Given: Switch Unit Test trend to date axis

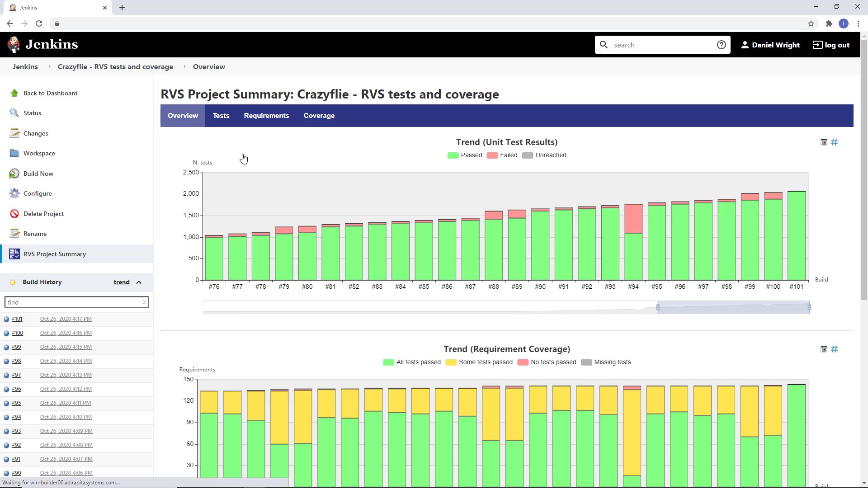Looking at the screenshot, I should click(824, 142).
